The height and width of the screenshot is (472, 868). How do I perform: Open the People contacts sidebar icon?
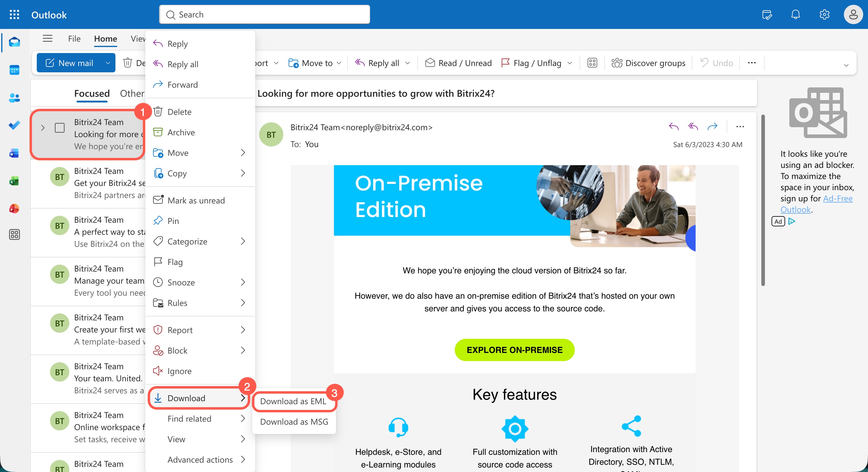click(14, 98)
